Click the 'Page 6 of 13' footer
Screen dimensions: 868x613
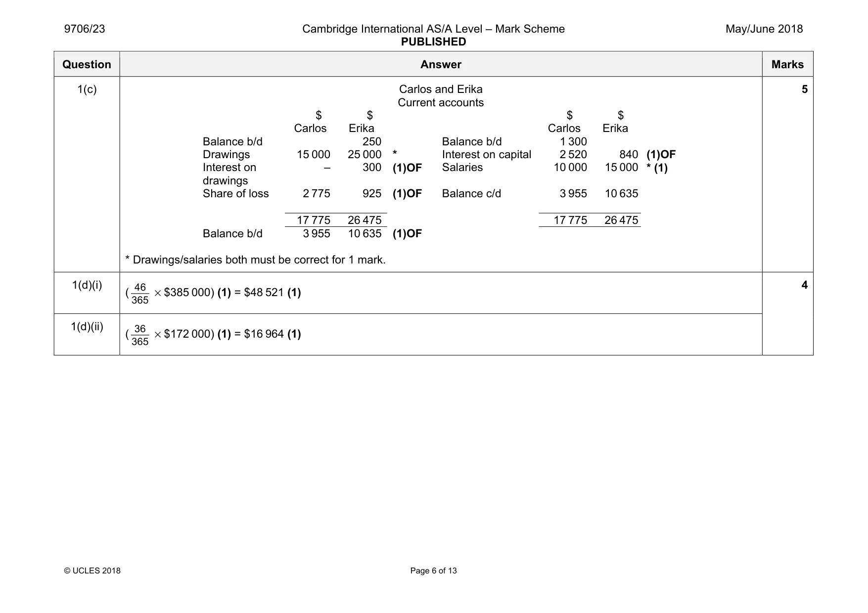click(x=433, y=571)
